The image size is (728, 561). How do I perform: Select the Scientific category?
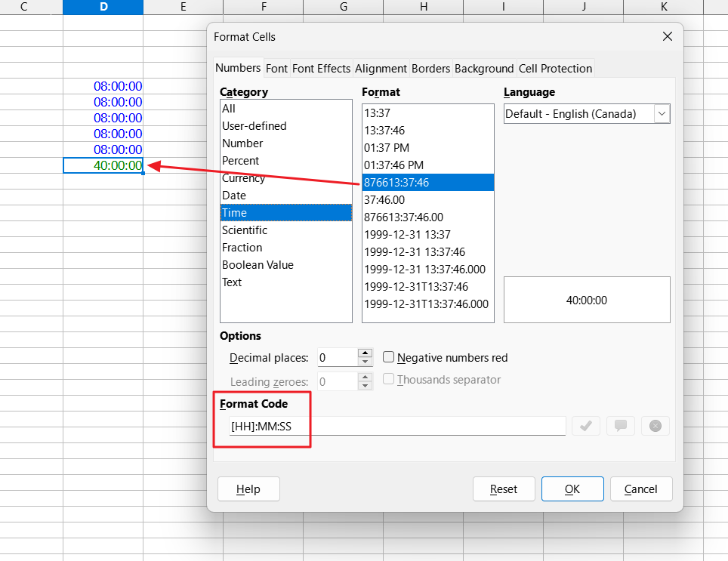pyautogui.click(x=245, y=230)
